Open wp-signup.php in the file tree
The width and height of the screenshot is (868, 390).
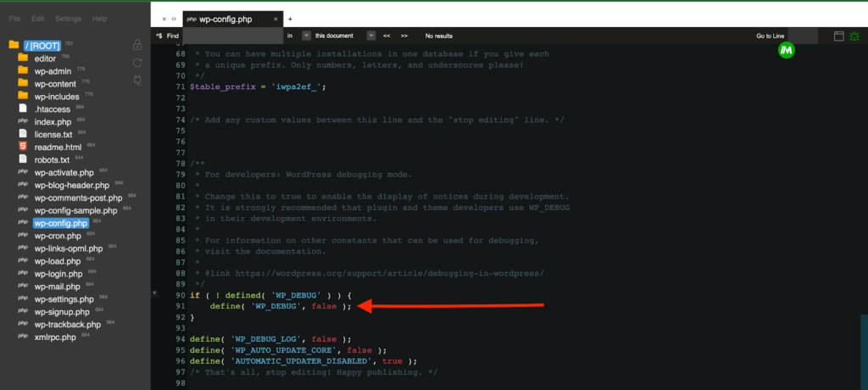[x=61, y=312]
